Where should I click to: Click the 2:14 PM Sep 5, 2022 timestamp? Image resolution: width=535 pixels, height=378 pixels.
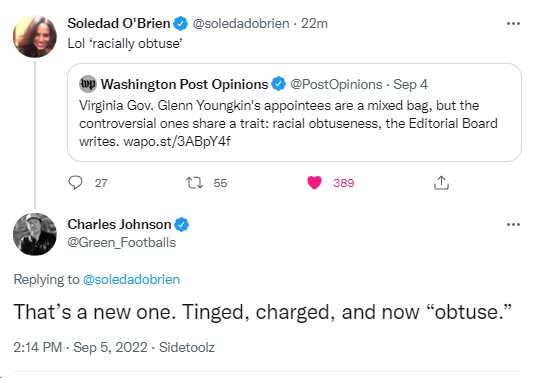click(80, 347)
